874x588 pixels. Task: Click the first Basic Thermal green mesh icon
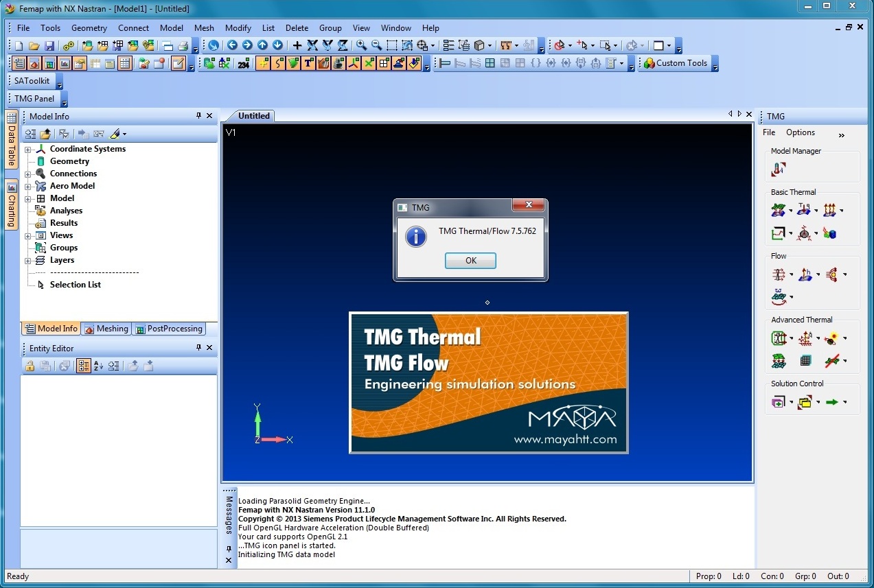pyautogui.click(x=778, y=210)
